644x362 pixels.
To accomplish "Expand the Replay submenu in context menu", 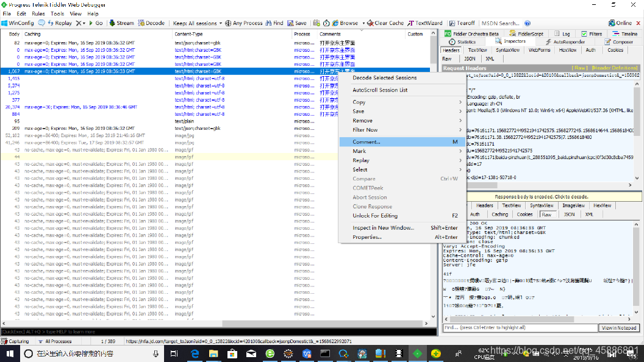I will [x=402, y=160].
